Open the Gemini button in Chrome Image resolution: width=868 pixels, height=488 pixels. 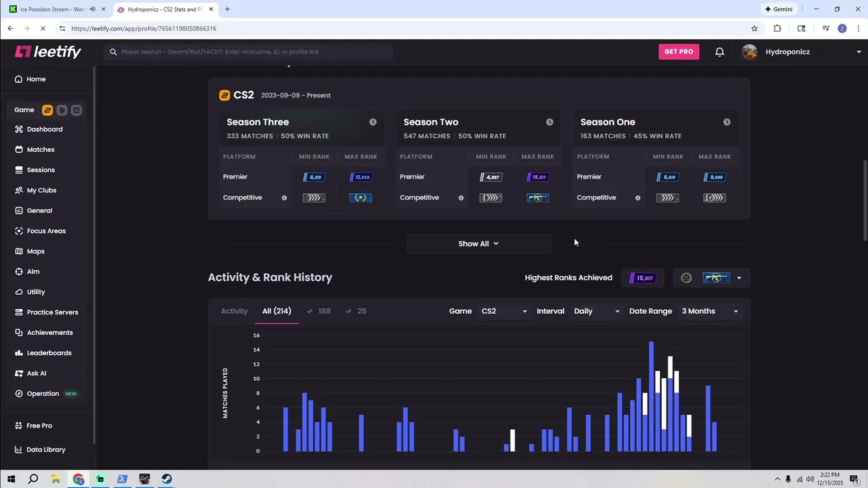pyautogui.click(x=778, y=9)
